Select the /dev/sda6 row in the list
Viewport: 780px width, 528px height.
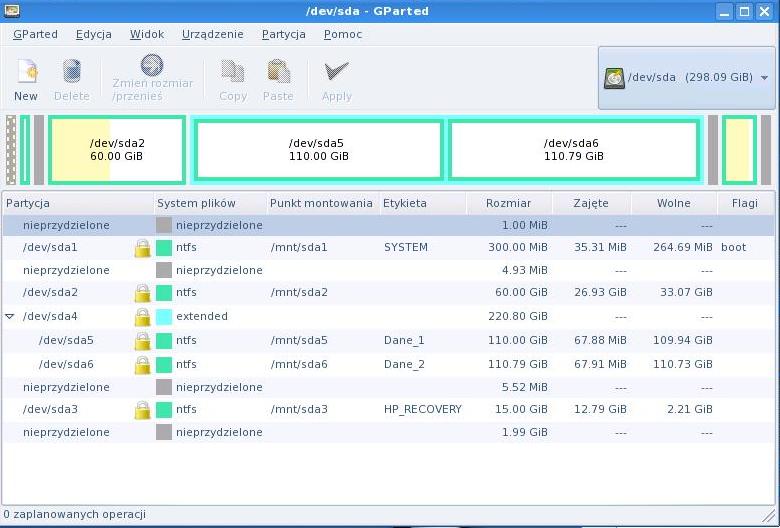(x=388, y=364)
